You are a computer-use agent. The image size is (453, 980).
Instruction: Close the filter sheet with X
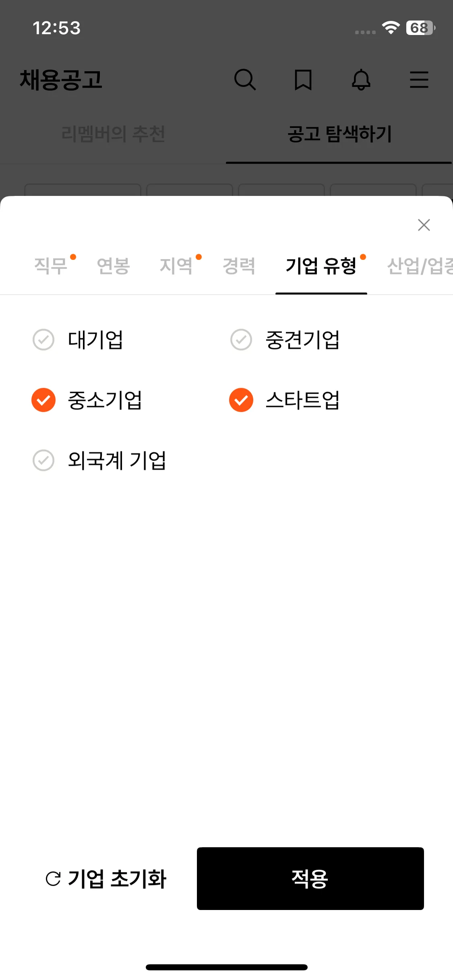[x=424, y=225]
